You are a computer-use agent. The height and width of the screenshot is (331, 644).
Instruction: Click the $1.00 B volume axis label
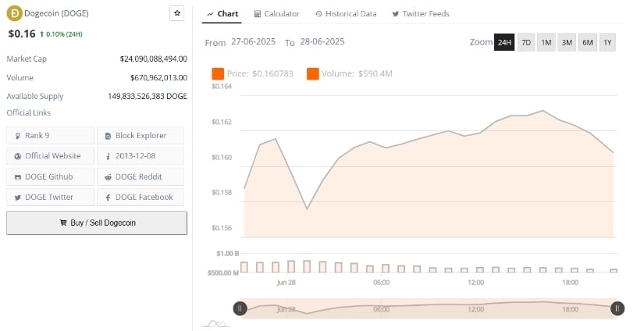click(x=227, y=254)
